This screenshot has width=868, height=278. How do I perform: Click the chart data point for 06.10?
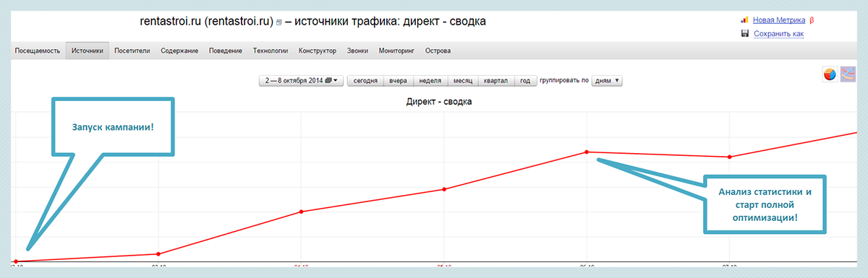[587, 152]
